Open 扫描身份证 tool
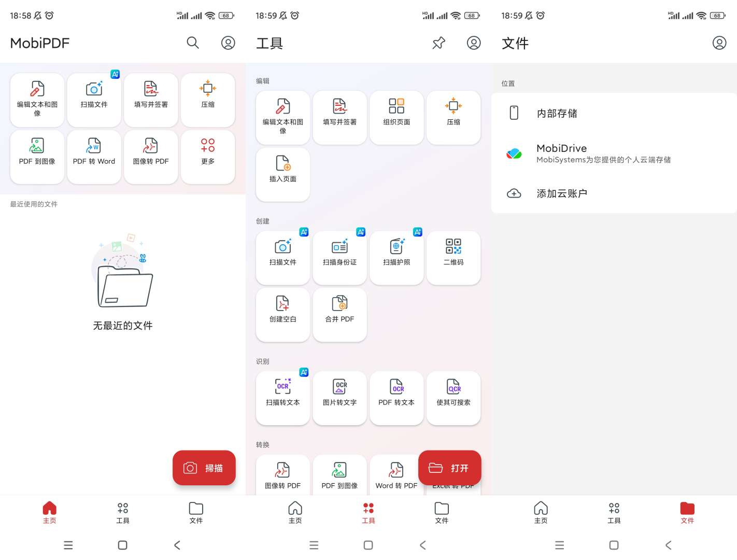Screen dimensions: 737x560 [x=339, y=258]
